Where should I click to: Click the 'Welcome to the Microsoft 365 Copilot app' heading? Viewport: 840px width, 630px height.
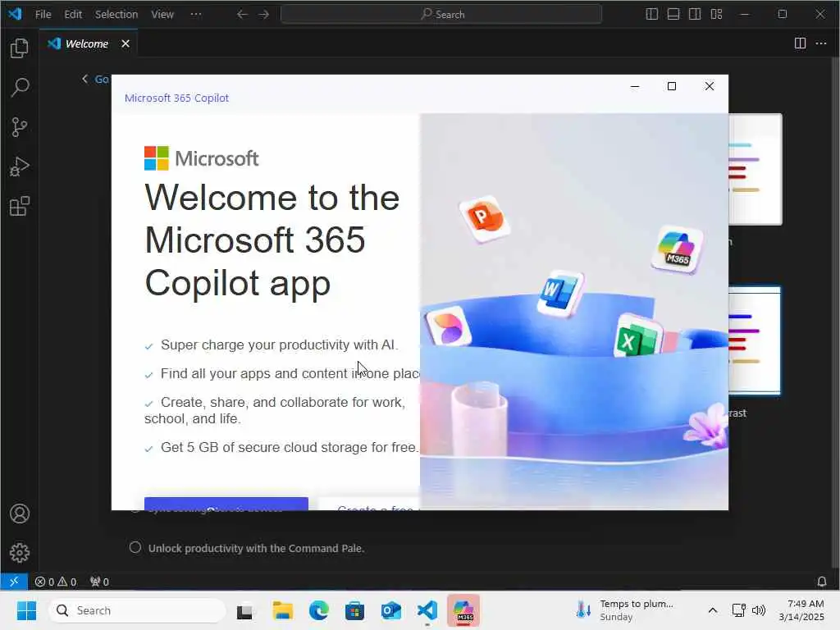[x=272, y=240]
